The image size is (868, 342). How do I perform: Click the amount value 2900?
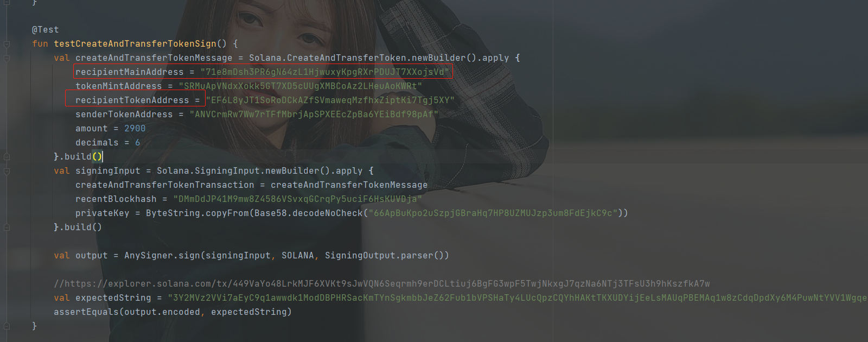pos(135,129)
